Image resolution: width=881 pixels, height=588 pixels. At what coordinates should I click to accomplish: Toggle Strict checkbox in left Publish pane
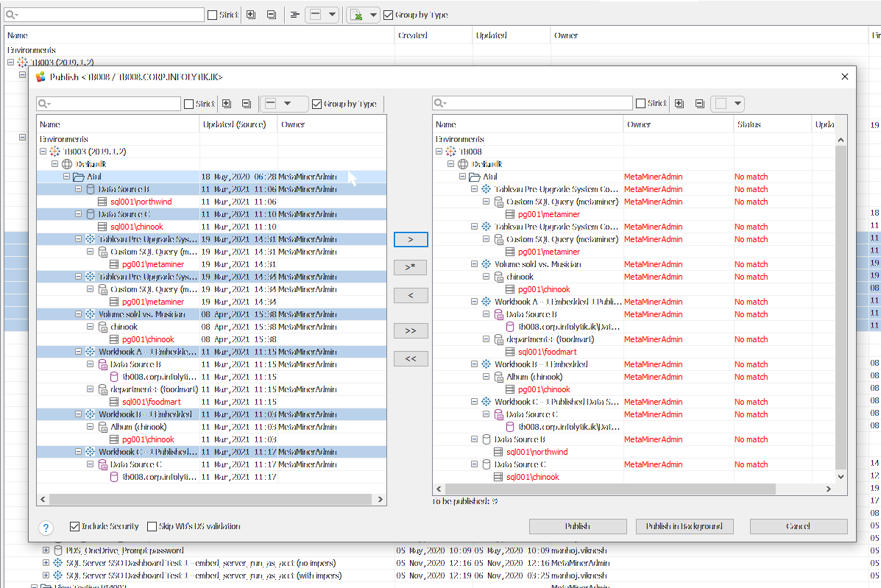point(188,104)
